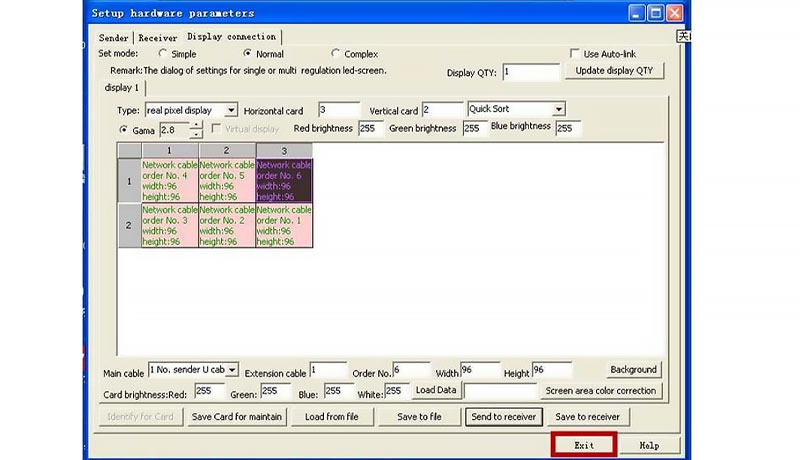
Task: Select the cell with order No. 4
Action: click(x=170, y=181)
